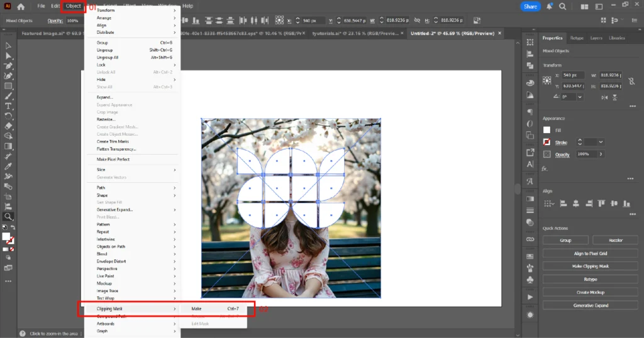Select the Eyedropper tool
This screenshot has width=644, height=338.
point(8,166)
